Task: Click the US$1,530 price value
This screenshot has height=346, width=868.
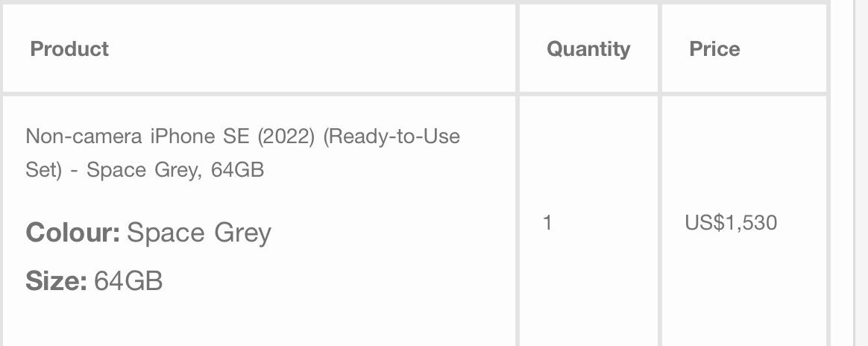Action: point(731,222)
